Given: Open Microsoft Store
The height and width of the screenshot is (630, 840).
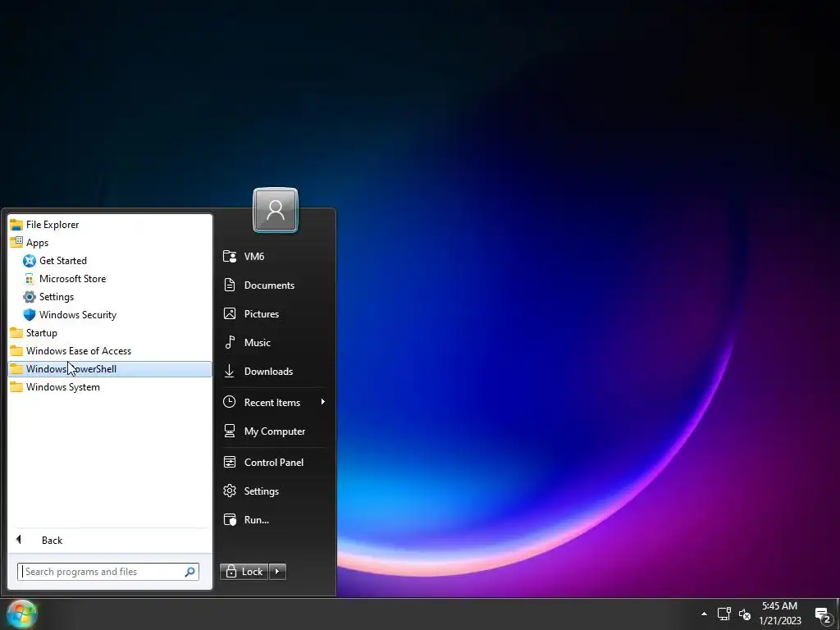Looking at the screenshot, I should 110,279.
